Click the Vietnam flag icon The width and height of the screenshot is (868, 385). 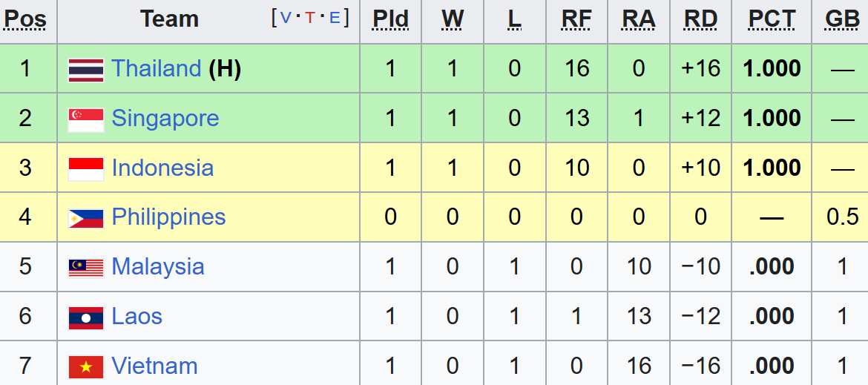(86, 366)
